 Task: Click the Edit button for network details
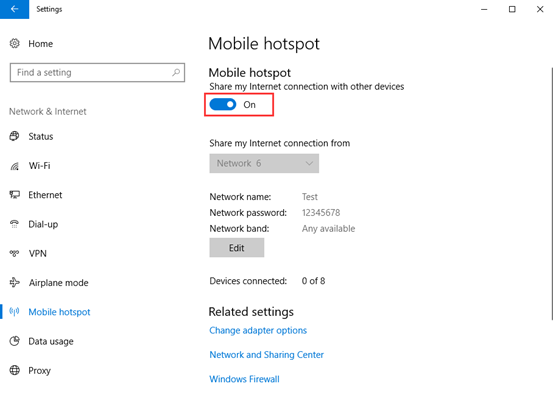click(x=237, y=248)
